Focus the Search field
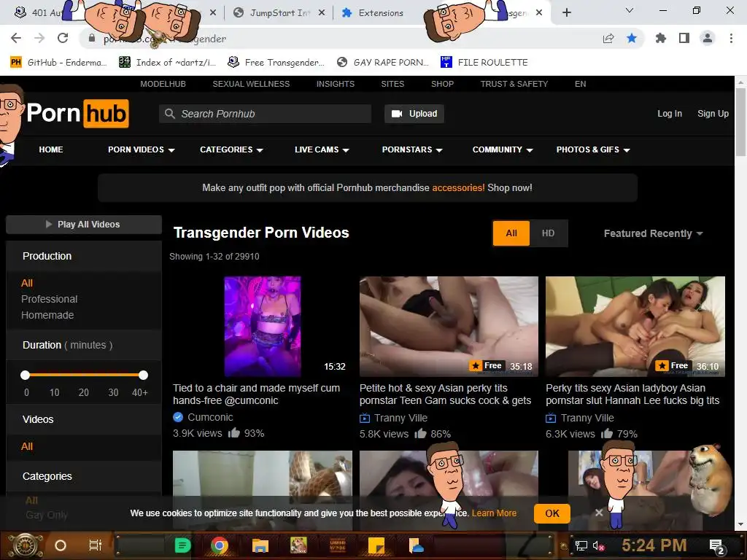747x560 pixels. click(265, 114)
